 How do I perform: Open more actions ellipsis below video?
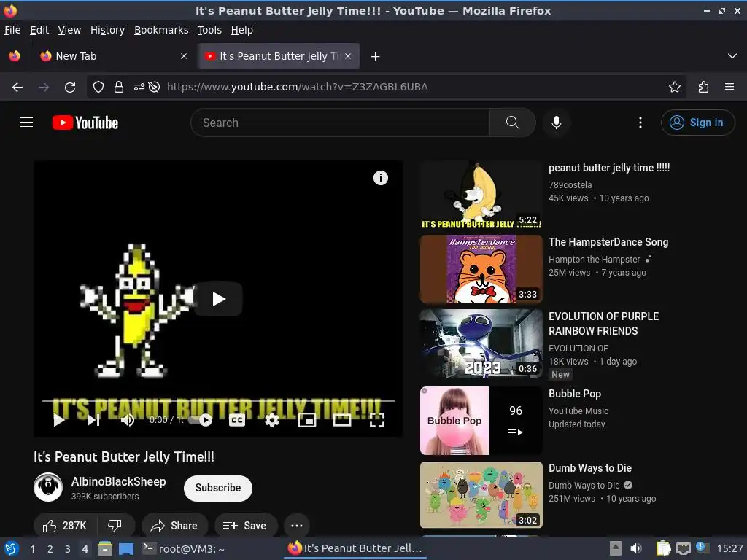[x=297, y=526]
